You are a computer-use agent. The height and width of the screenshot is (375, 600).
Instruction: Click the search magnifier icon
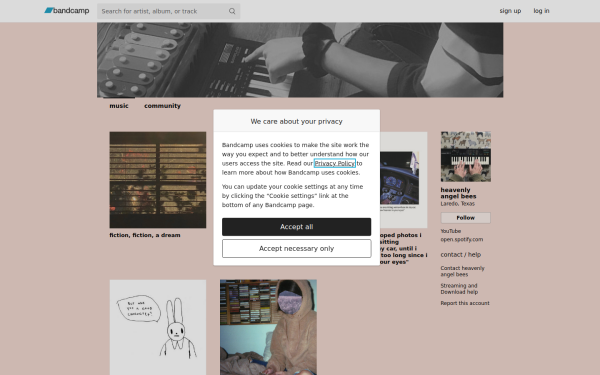click(232, 11)
